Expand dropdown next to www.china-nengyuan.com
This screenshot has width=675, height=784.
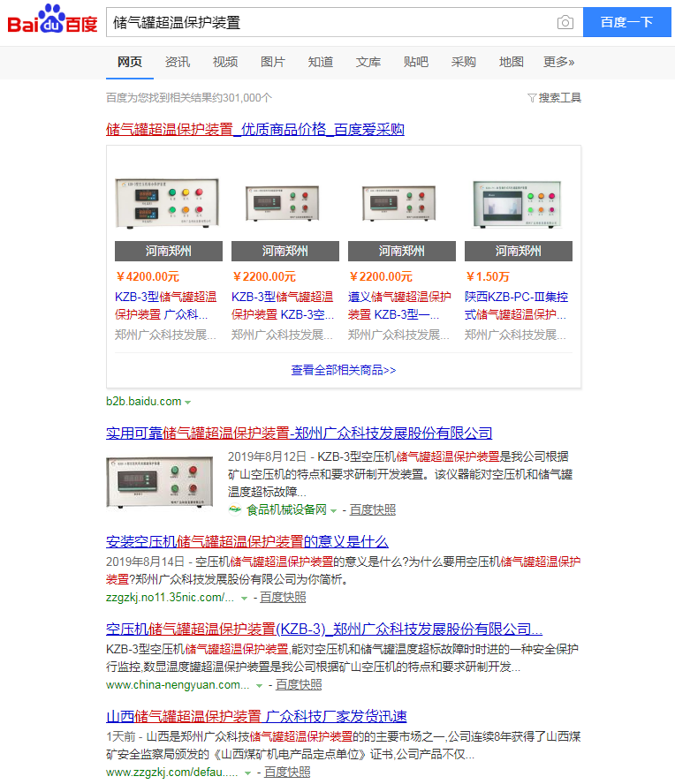260,685
